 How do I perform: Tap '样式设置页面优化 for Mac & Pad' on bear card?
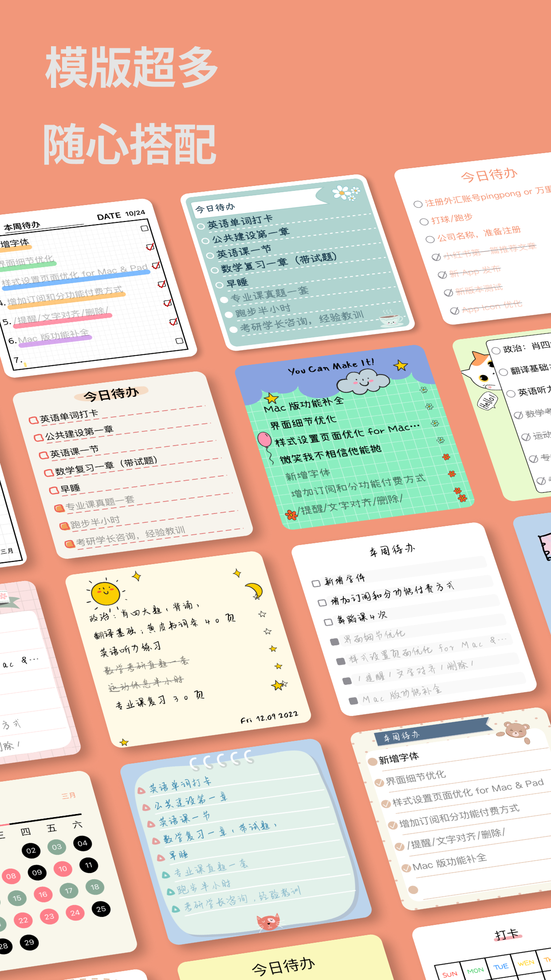click(468, 793)
